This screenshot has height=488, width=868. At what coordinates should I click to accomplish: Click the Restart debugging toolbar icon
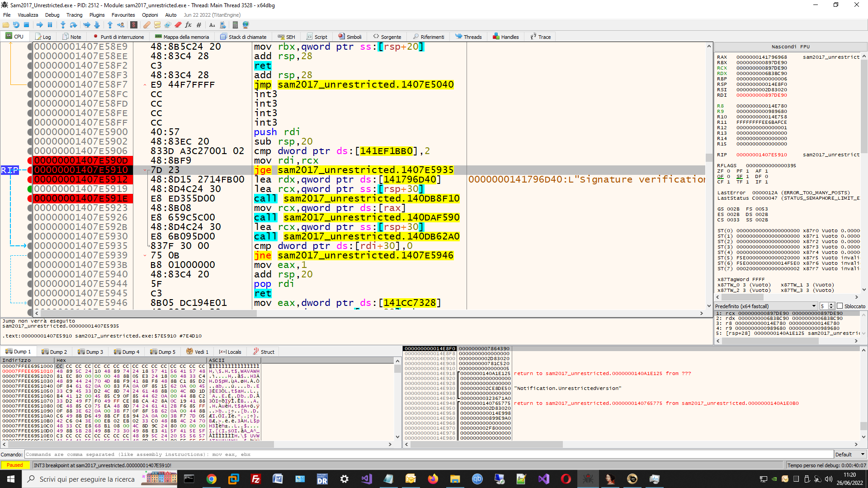pos(16,25)
